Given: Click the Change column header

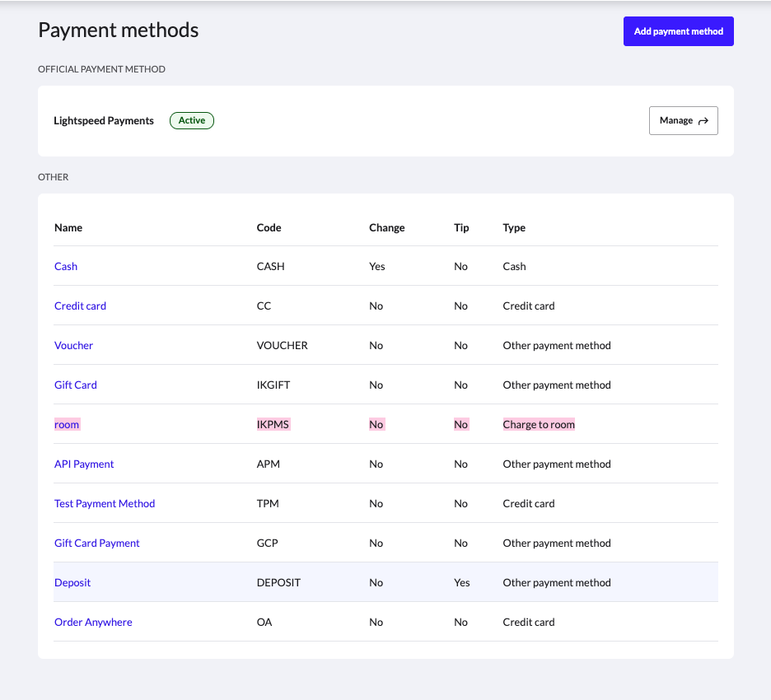Looking at the screenshot, I should (x=386, y=227).
